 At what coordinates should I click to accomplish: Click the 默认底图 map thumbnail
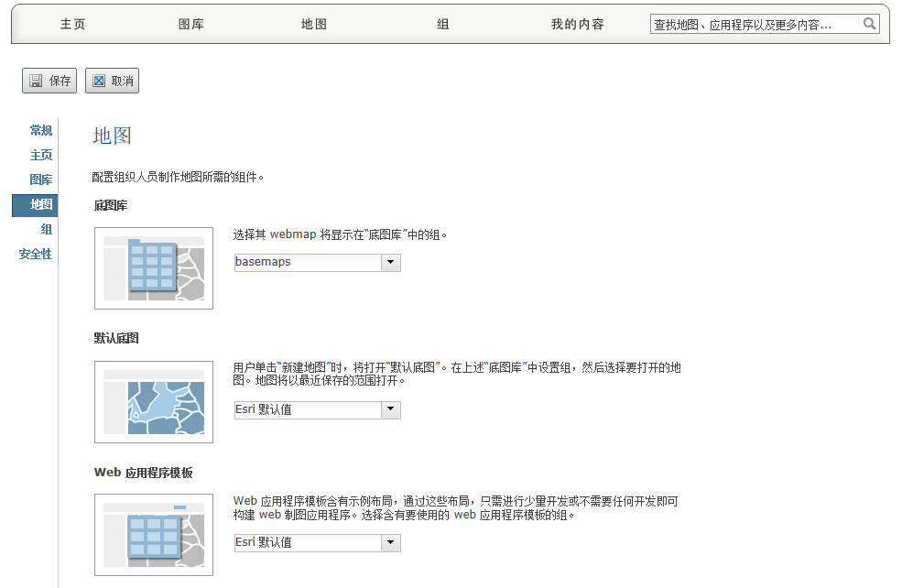pos(154,402)
